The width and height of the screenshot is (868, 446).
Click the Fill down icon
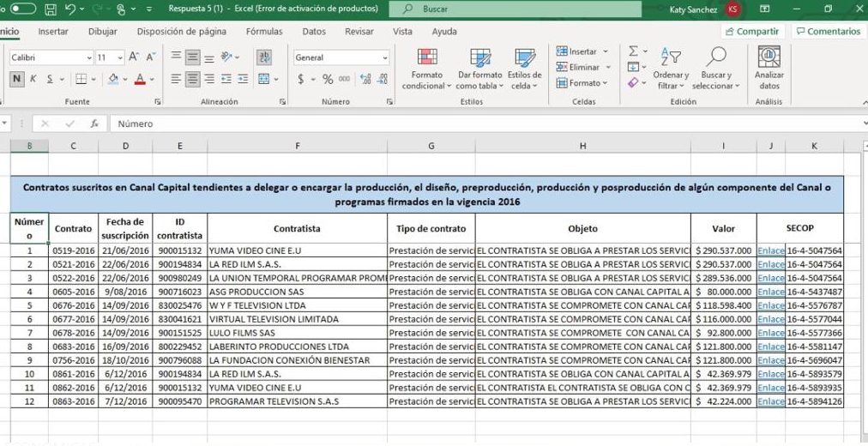click(x=633, y=67)
